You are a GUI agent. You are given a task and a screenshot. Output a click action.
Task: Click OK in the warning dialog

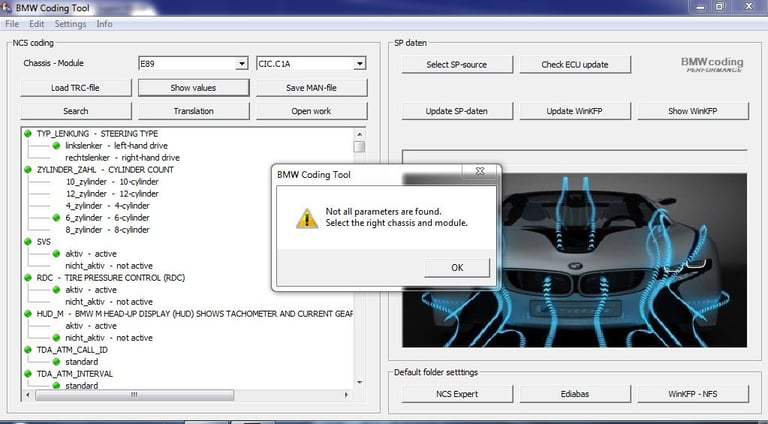click(457, 267)
